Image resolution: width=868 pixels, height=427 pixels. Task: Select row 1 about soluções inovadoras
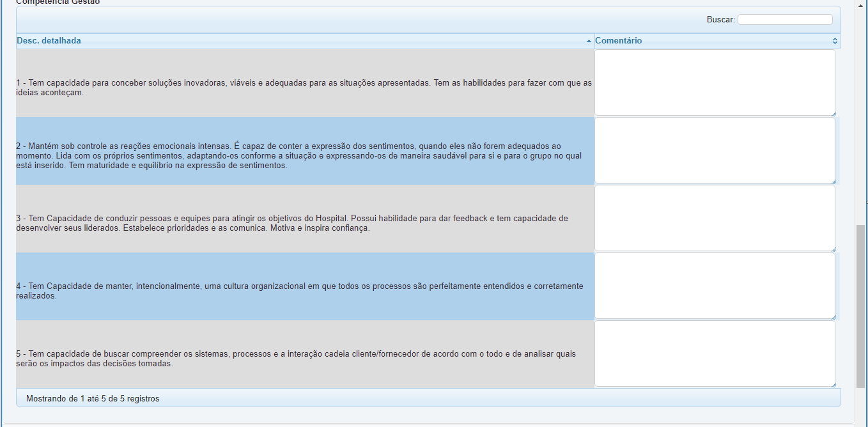pyautogui.click(x=304, y=88)
